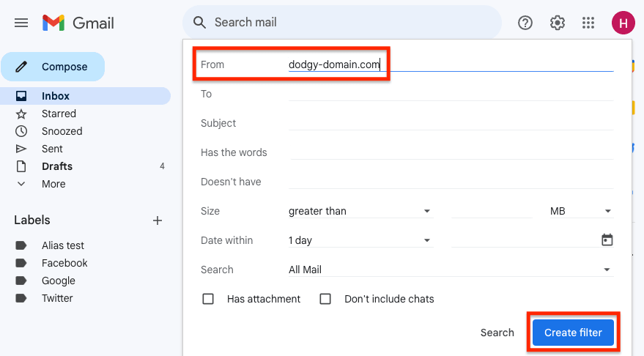The height and width of the screenshot is (356, 644).
Task: Click the Google label icon
Action: click(21, 281)
